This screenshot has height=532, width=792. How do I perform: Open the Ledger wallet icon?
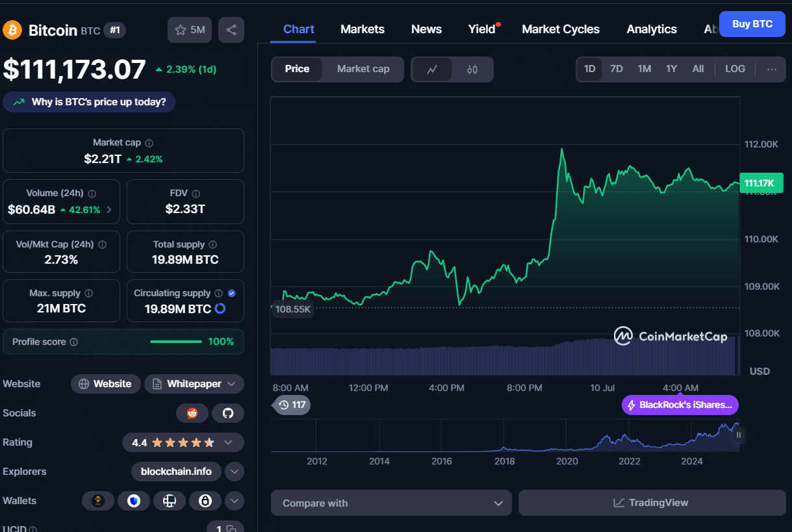click(170, 501)
